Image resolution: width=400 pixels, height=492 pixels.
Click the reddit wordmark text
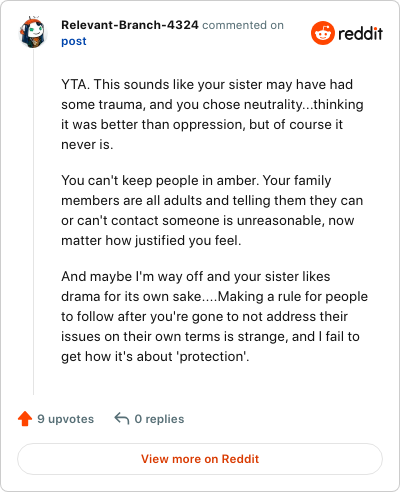click(x=360, y=33)
